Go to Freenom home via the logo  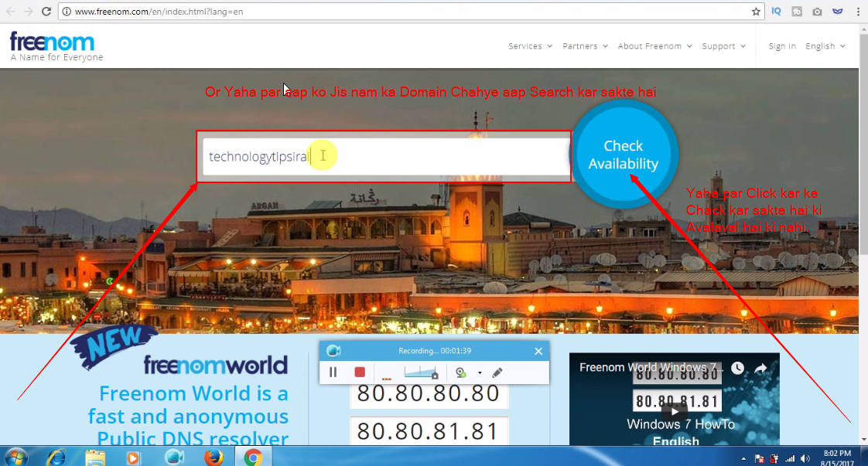pos(56,46)
